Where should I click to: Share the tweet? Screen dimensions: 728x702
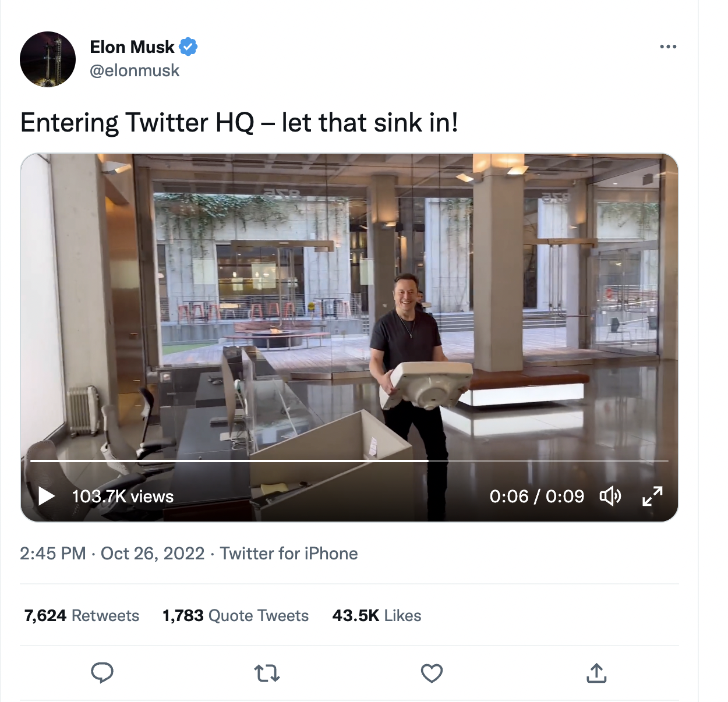click(596, 673)
